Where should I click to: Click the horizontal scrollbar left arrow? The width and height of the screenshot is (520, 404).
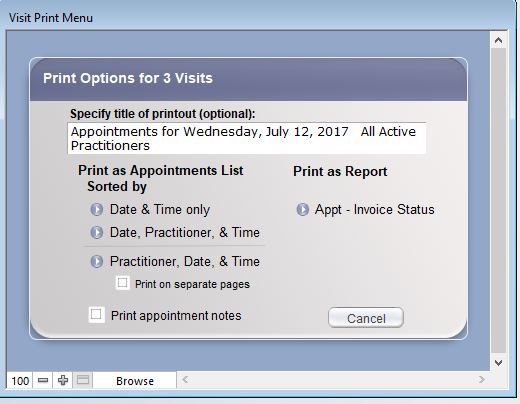(185, 380)
